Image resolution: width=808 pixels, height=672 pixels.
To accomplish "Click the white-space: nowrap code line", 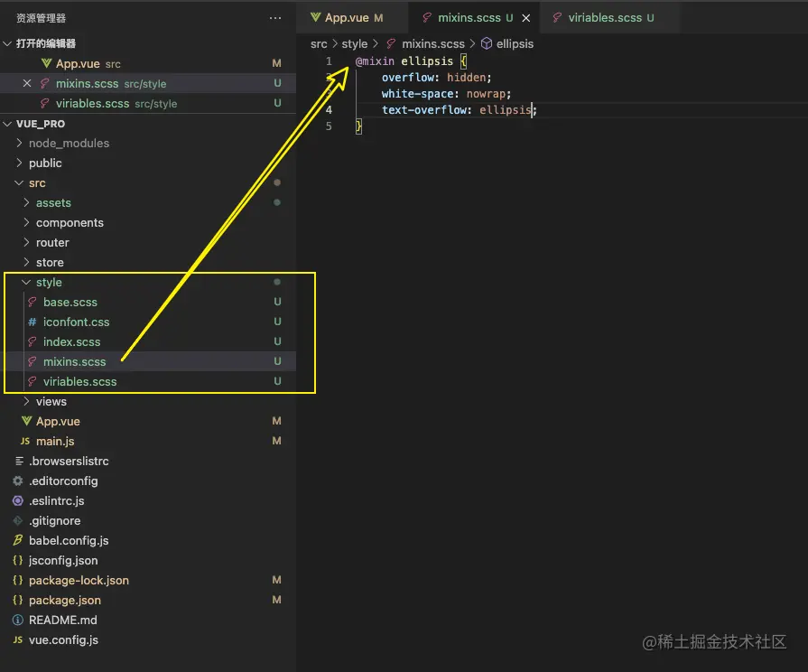I will point(446,94).
